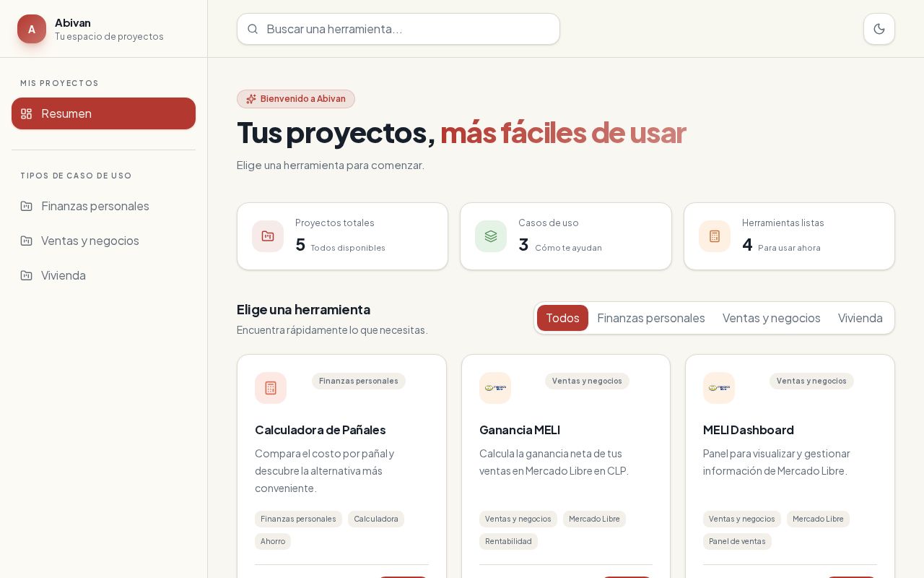Open the Ganancia MELI card title
924x578 pixels.
pyautogui.click(x=520, y=430)
